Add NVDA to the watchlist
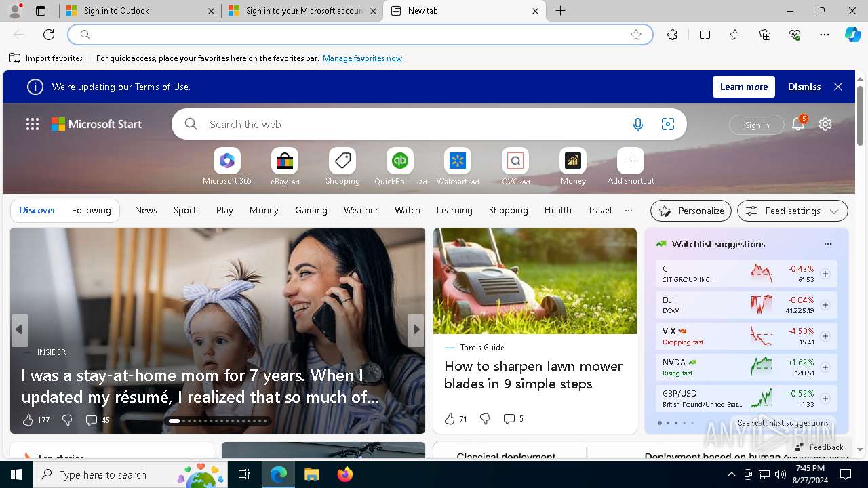This screenshot has height=488, width=868. point(825,367)
